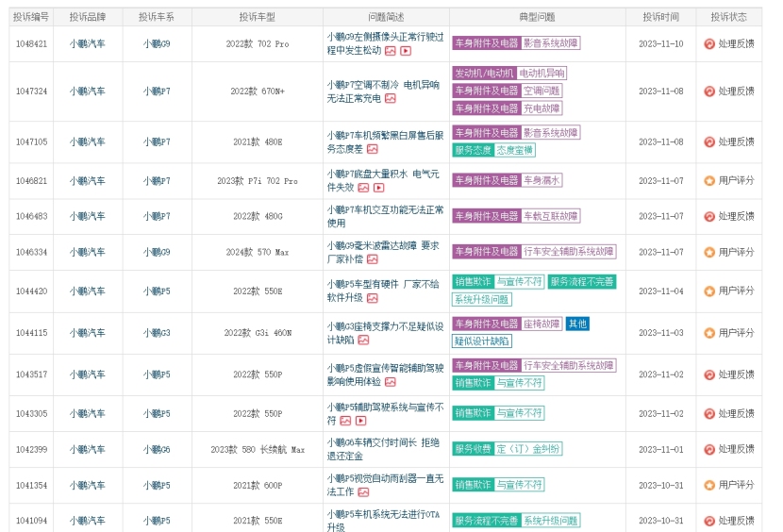Click complaint number 1046483

(x=31, y=216)
